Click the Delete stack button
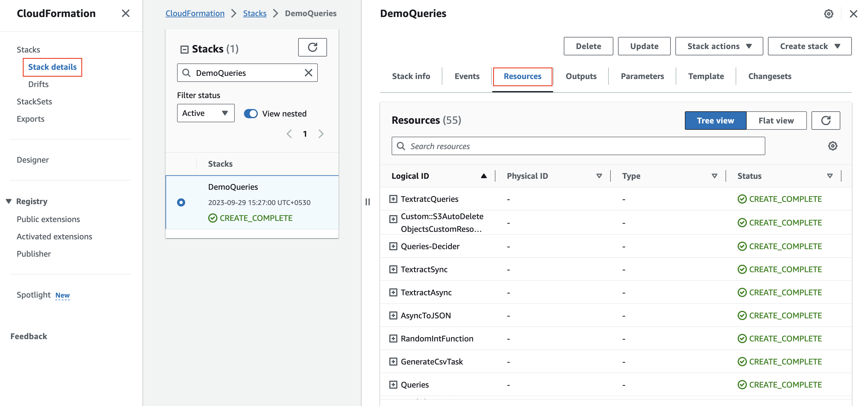 (588, 46)
